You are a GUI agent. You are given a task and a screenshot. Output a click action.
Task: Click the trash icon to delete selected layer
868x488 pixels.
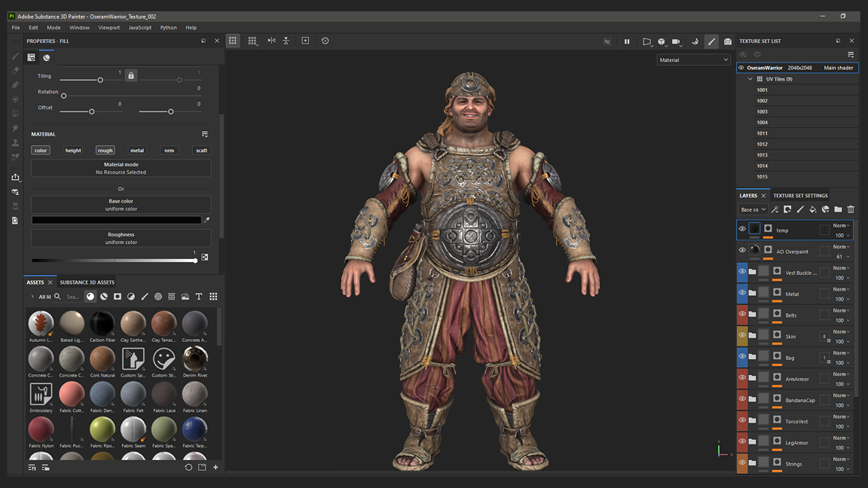click(851, 209)
